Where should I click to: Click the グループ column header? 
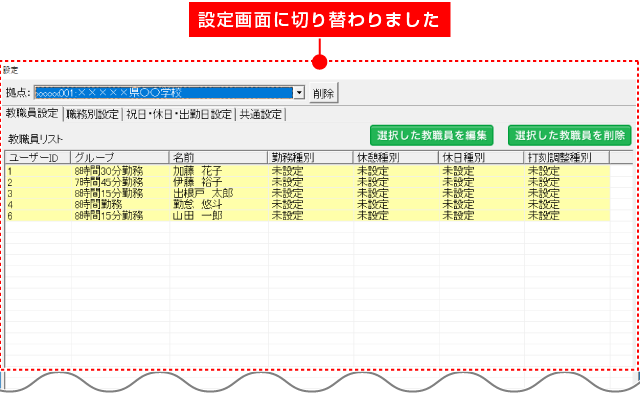[120, 157]
